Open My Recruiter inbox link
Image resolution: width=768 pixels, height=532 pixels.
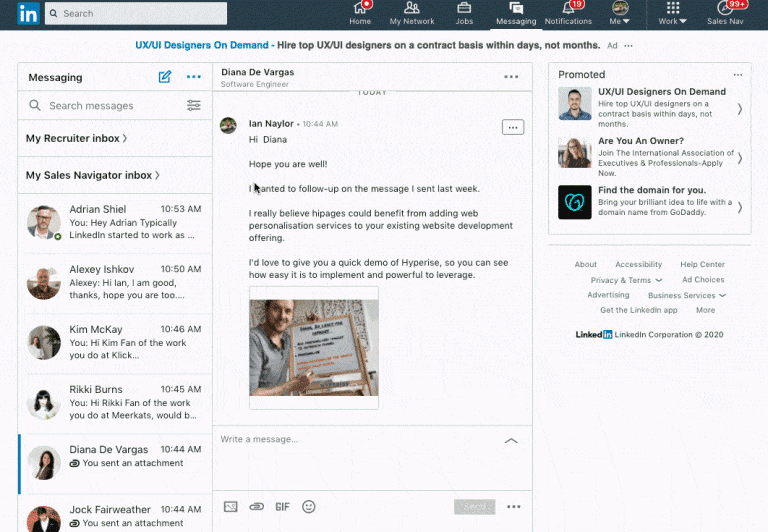click(76, 139)
